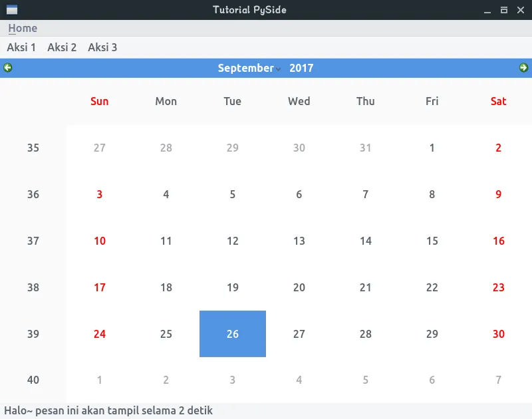The height and width of the screenshot is (419, 532).
Task: Maximize the Tutorial PySide window
Action: tap(504, 10)
